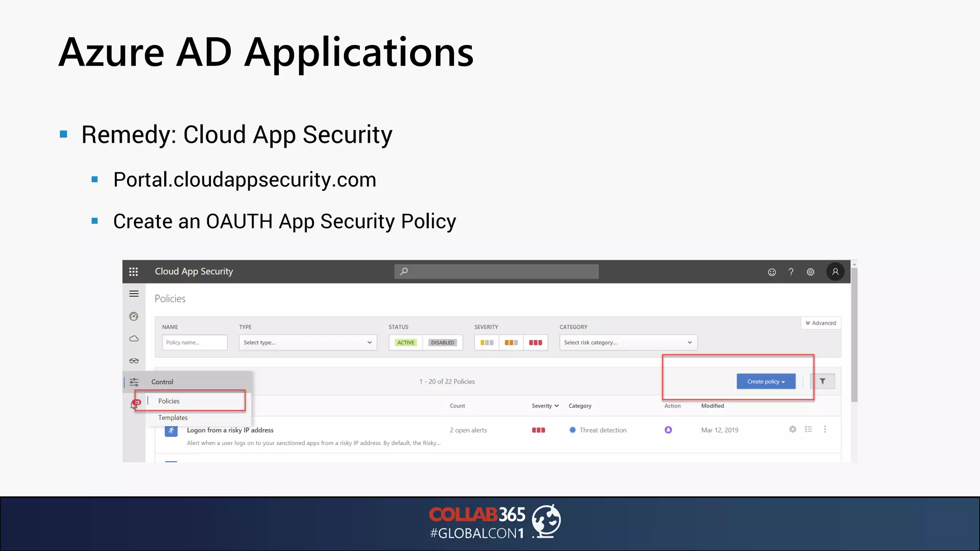The image size is (980, 551).
Task: Click the vertical scrollbar of the portal
Action: (x=854, y=335)
